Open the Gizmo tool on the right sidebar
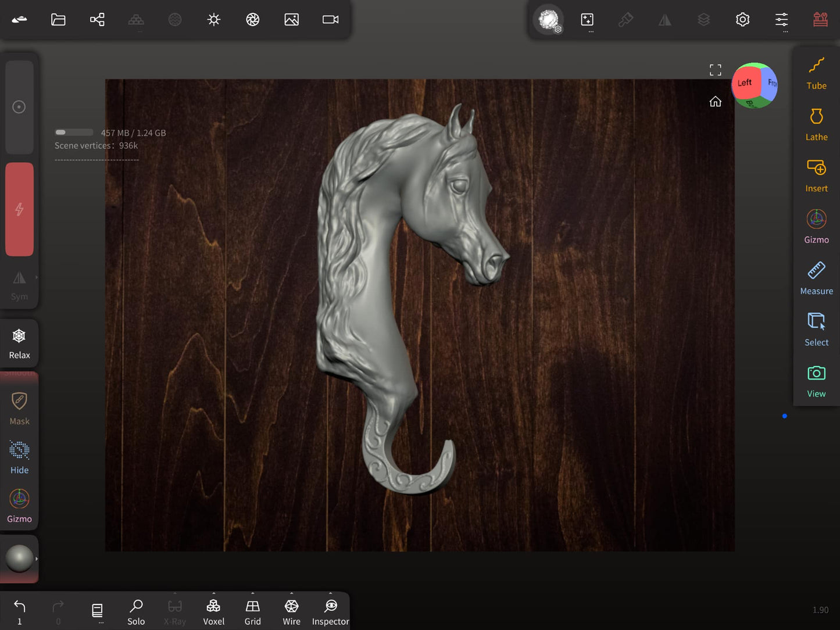 tap(816, 225)
